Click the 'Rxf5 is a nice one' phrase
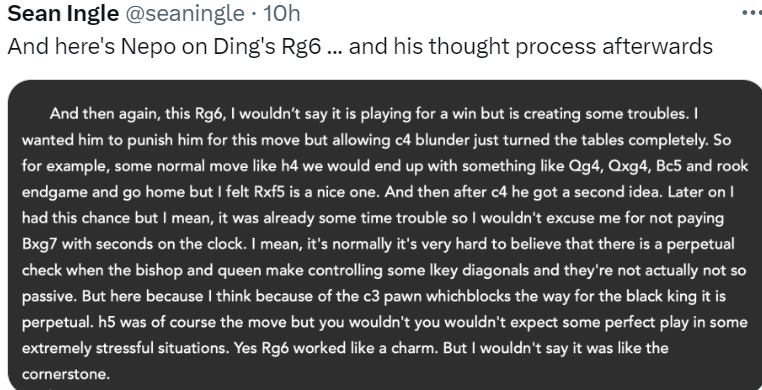Screen dimensions: 762x390 [x=317, y=192]
